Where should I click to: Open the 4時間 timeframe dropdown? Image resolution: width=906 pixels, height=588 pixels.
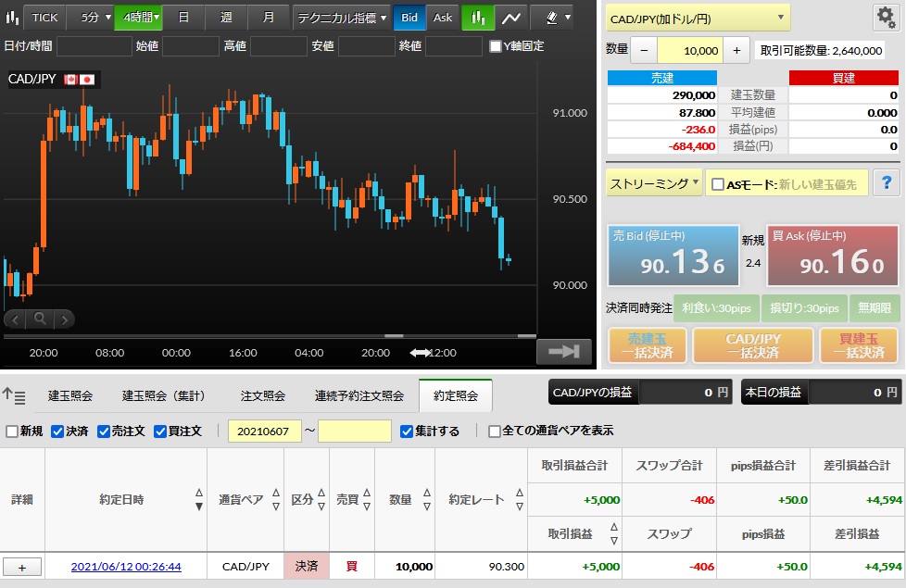(x=138, y=18)
